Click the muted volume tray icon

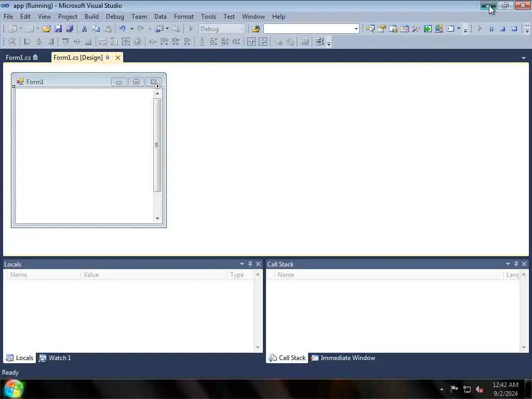point(480,390)
